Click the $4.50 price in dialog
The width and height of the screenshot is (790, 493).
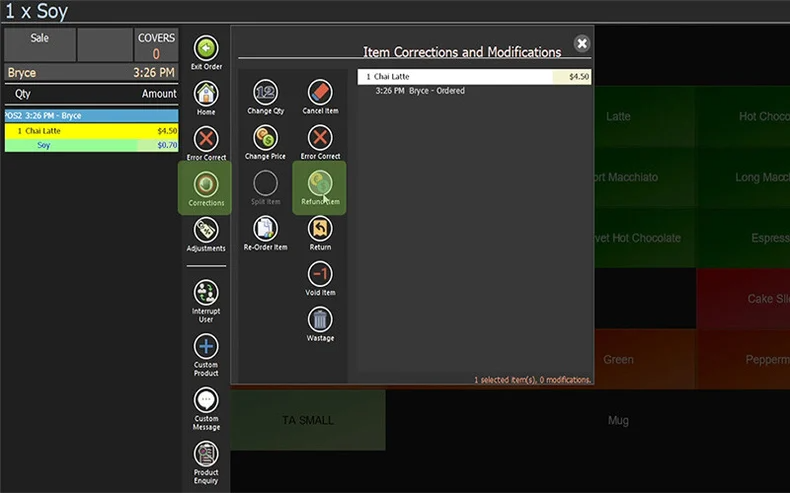coord(578,77)
